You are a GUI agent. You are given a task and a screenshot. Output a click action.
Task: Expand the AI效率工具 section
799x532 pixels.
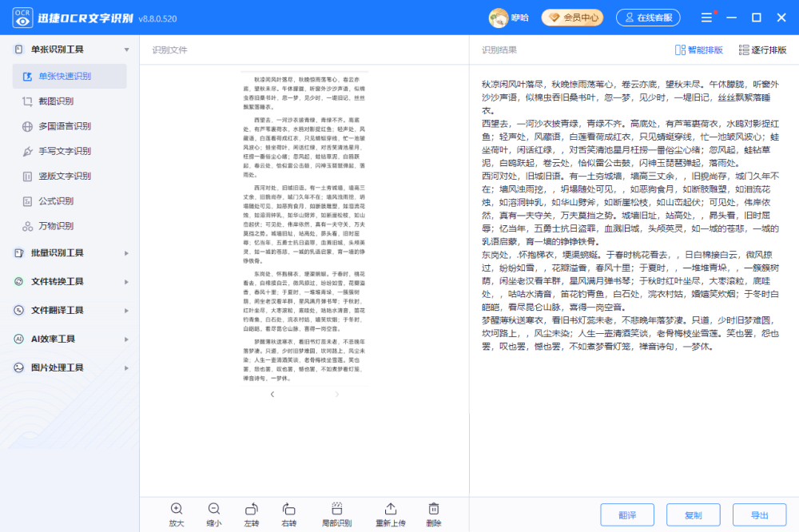click(126, 339)
